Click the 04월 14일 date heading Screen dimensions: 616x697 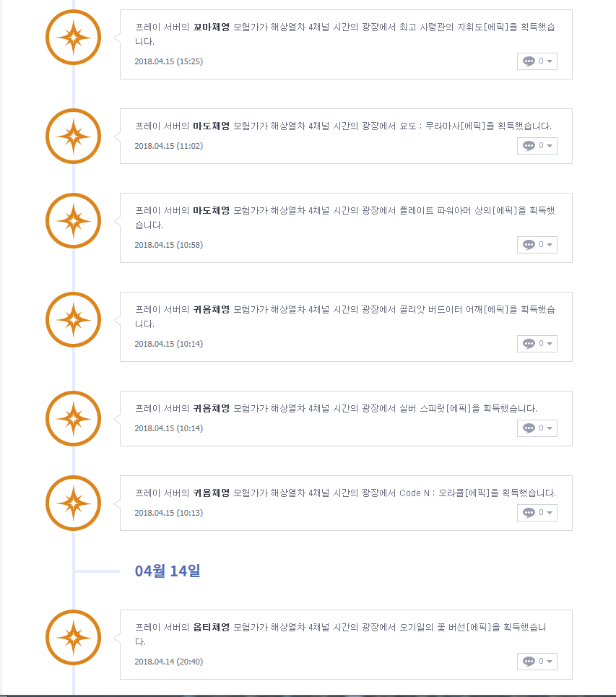tap(168, 571)
